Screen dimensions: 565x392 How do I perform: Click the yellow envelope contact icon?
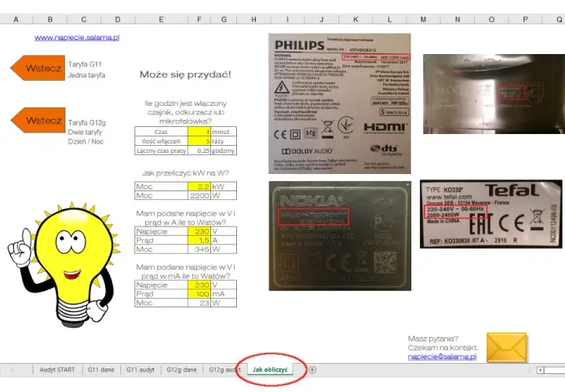tap(507, 348)
